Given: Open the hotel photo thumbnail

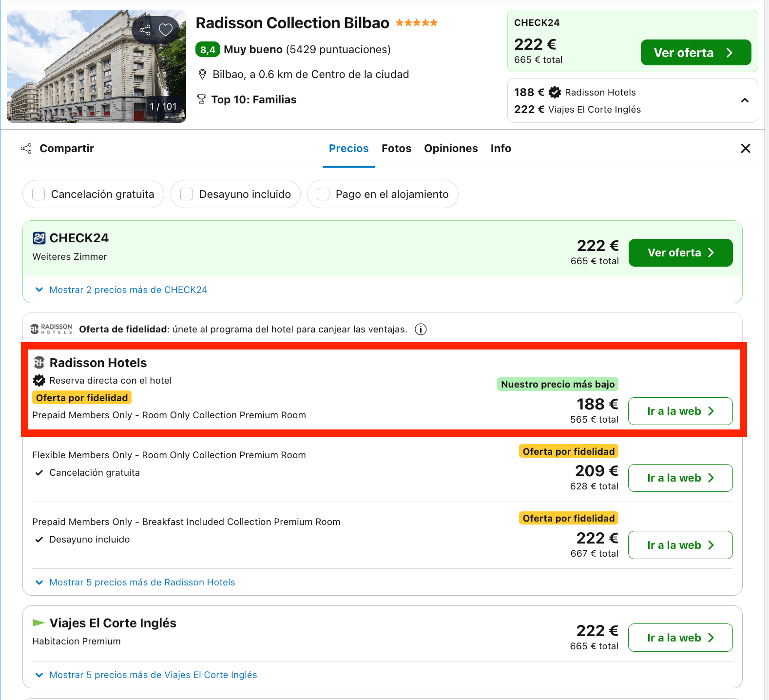Looking at the screenshot, I should pos(96,66).
